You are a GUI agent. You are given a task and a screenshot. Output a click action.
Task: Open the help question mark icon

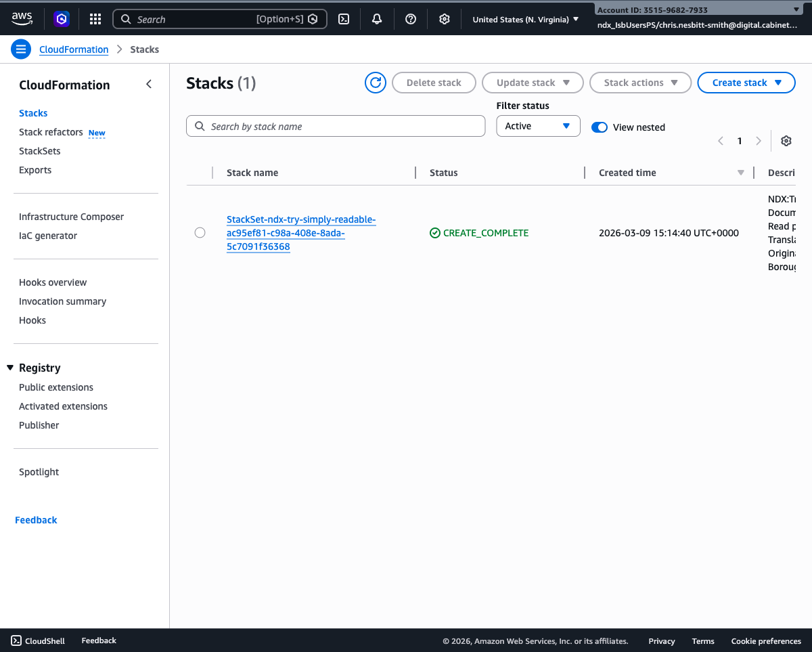coord(411,19)
